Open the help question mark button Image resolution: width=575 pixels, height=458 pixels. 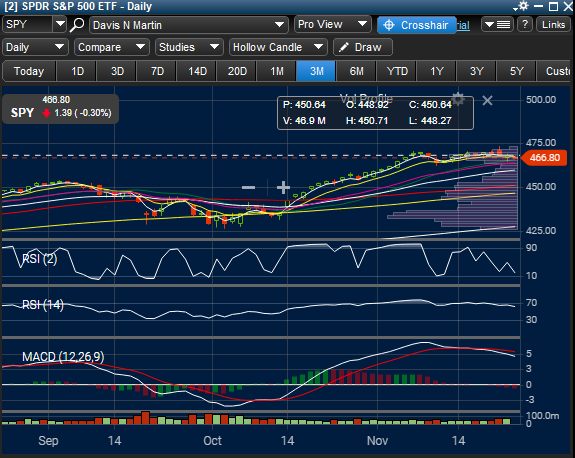525,25
